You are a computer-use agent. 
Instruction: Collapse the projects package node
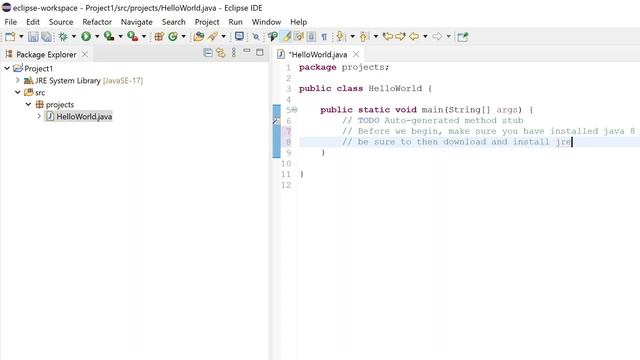pos(28,104)
